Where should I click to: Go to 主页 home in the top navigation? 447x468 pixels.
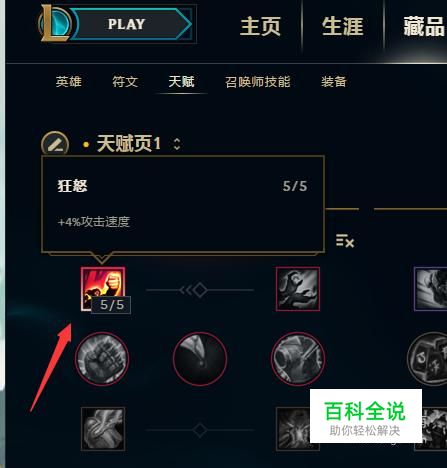pos(260,26)
